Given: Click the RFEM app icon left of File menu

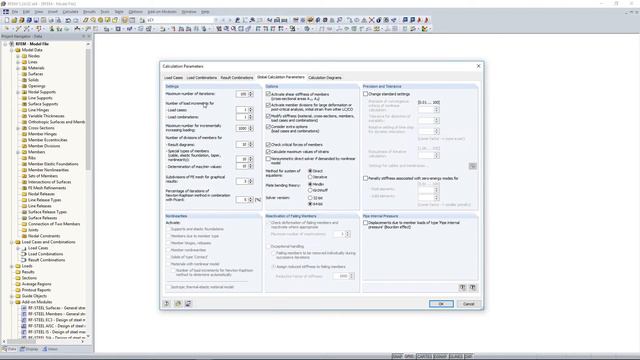Looking at the screenshot, I should click(6, 12).
